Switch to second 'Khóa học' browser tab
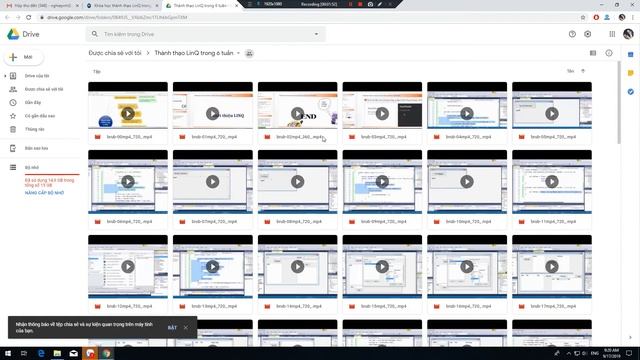This screenshot has height=360, width=640. [122, 6]
